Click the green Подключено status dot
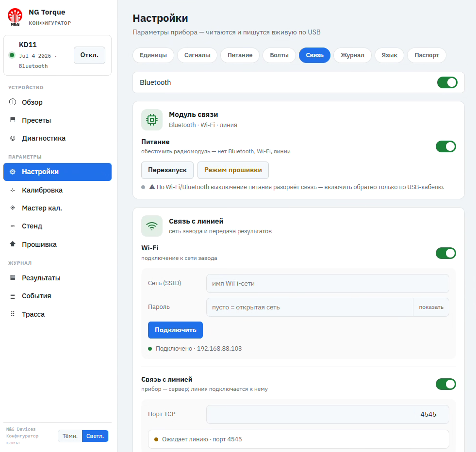 pos(150,349)
